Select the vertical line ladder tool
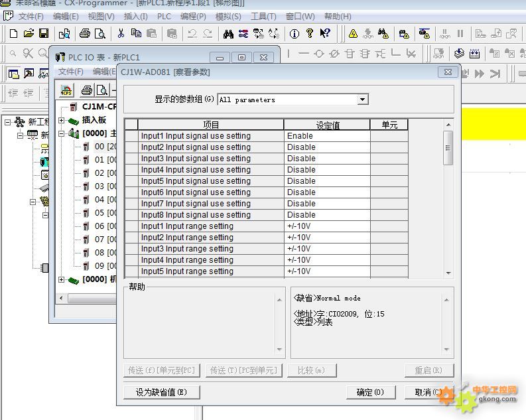The width and height of the screenshot is (526, 420). [289, 54]
